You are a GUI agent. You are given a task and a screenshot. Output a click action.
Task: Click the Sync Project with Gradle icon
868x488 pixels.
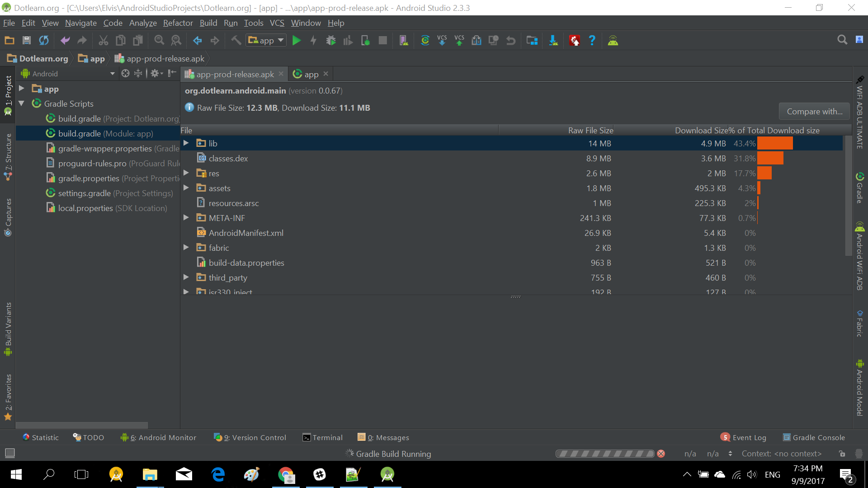(425, 41)
